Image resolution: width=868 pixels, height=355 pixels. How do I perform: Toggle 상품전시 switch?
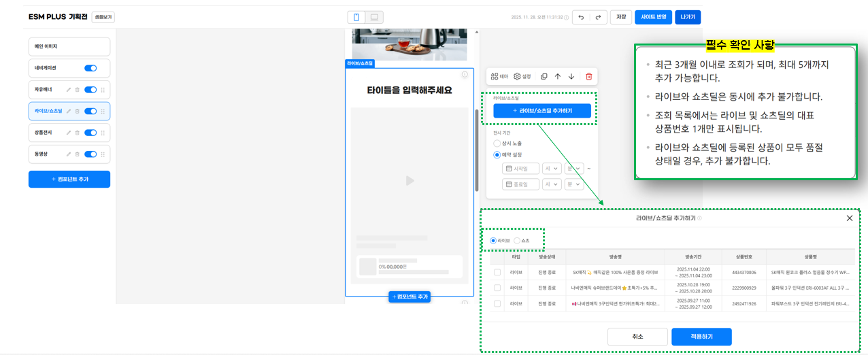pyautogui.click(x=90, y=133)
